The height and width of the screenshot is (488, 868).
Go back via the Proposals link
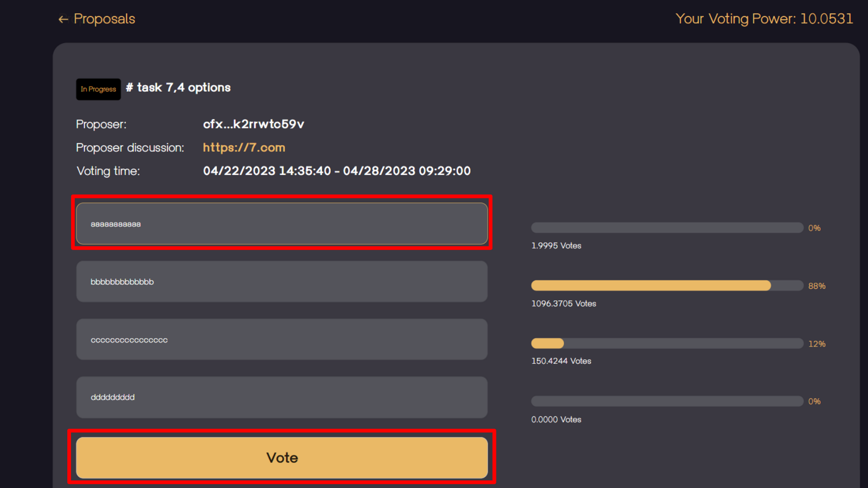104,19
